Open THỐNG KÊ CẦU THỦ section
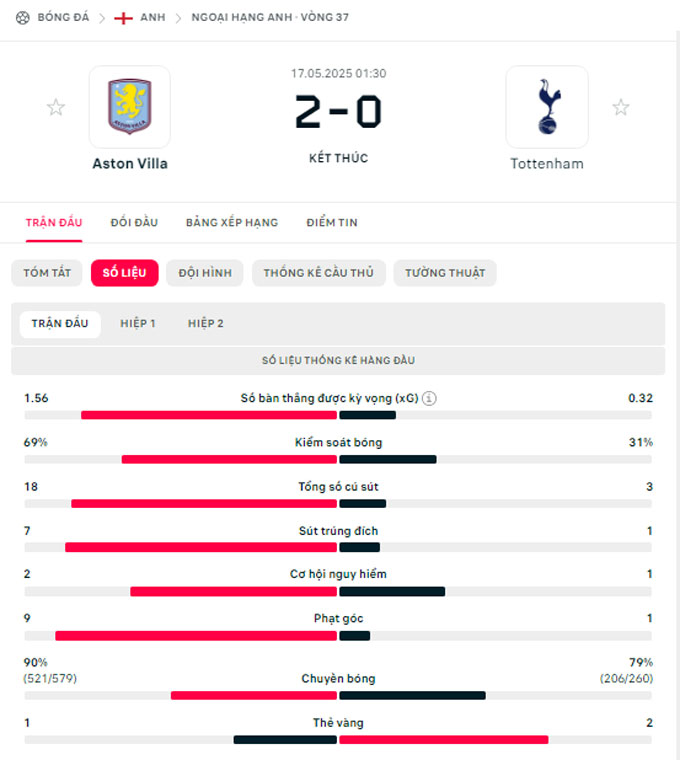This screenshot has width=680, height=760. 318,273
